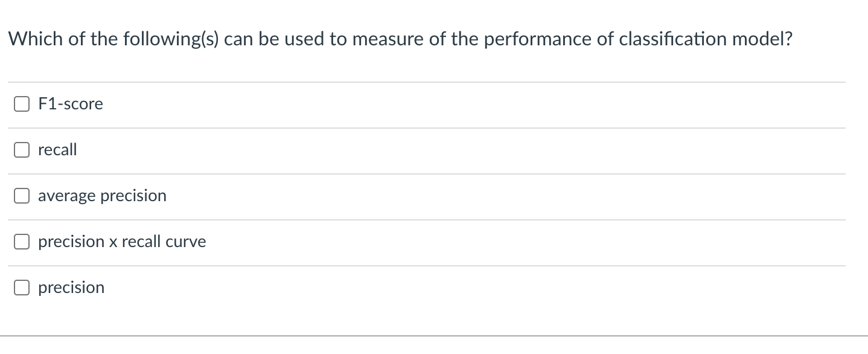Image resolution: width=868 pixels, height=354 pixels.
Task: Check the average precision checkbox
Action: 22,195
